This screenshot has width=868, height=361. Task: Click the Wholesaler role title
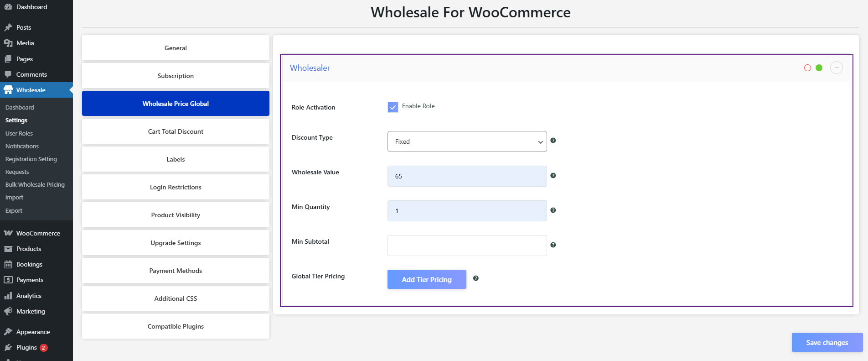(x=310, y=68)
